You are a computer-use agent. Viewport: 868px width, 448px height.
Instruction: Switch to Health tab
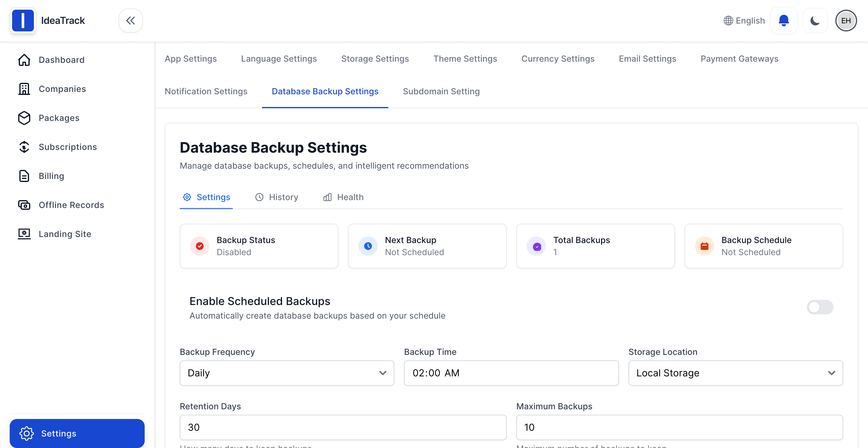344,197
